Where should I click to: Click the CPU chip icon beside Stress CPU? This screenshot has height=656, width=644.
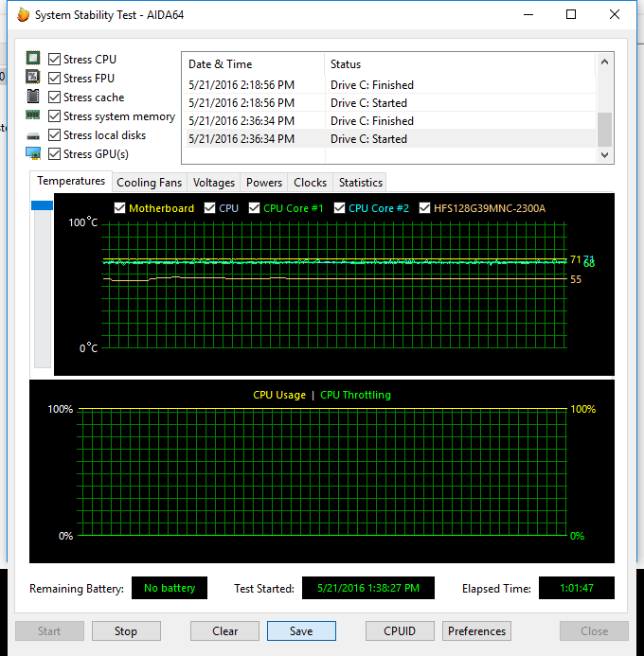point(33,58)
